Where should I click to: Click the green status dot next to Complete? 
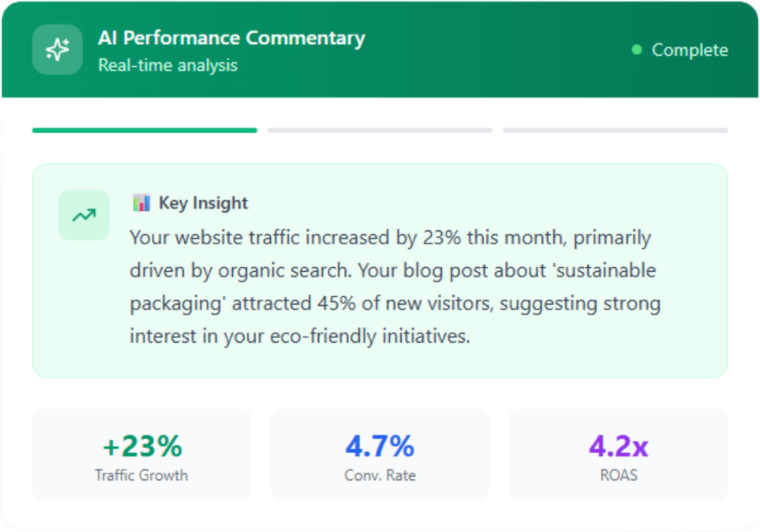[637, 50]
